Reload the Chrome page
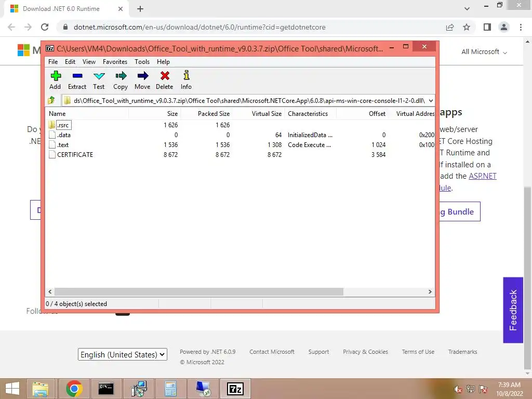This screenshot has width=532, height=399. pyautogui.click(x=45, y=27)
